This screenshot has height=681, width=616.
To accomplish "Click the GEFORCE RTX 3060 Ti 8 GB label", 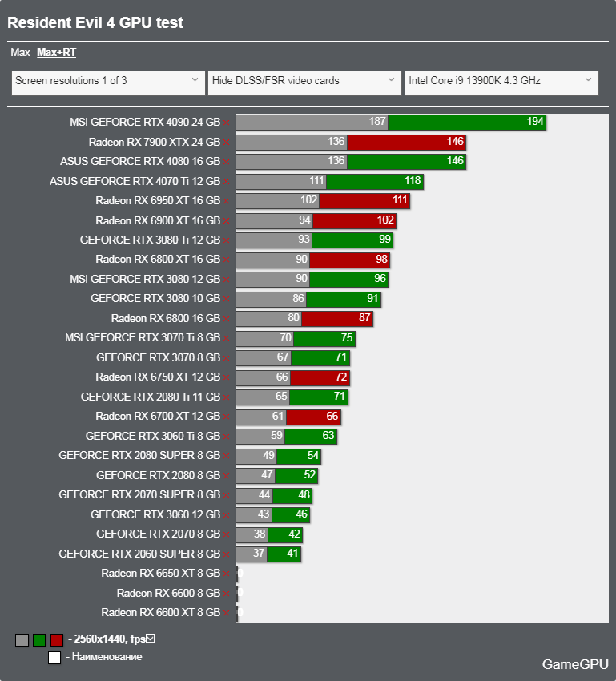I will pos(153,436).
